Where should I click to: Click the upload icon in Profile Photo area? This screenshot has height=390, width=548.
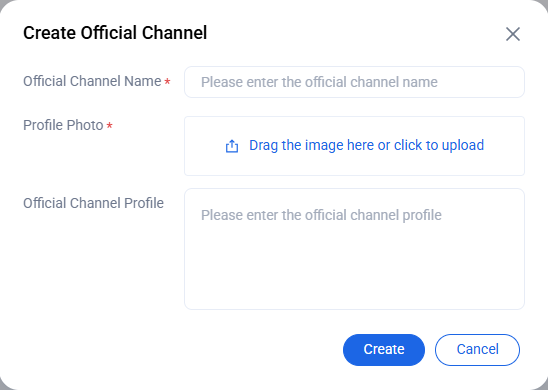coord(232,146)
